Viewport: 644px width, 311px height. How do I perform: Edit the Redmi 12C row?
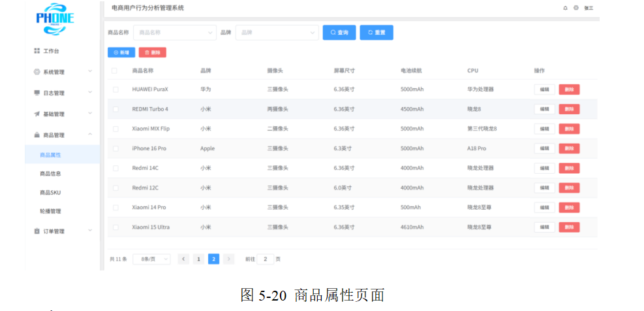(x=545, y=188)
